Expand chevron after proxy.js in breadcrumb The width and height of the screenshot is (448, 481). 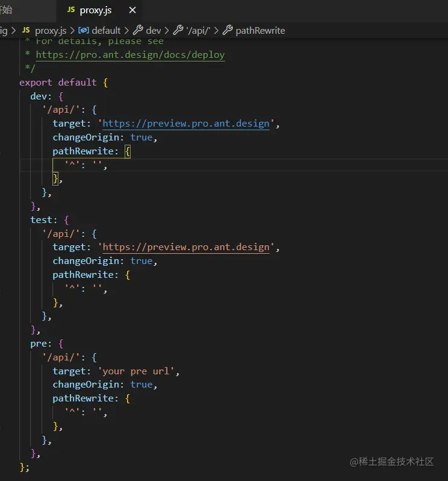pos(72,30)
